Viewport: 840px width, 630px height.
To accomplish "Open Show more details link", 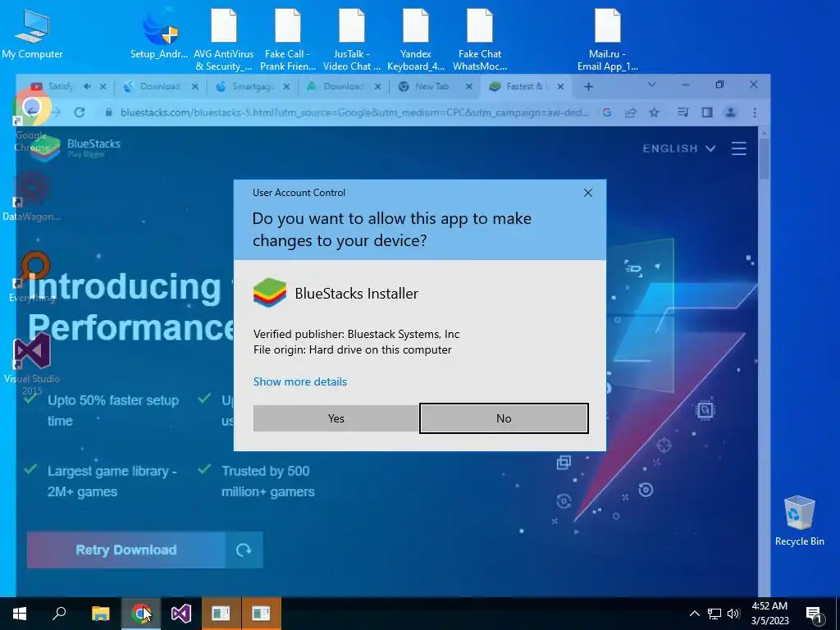I will [300, 381].
